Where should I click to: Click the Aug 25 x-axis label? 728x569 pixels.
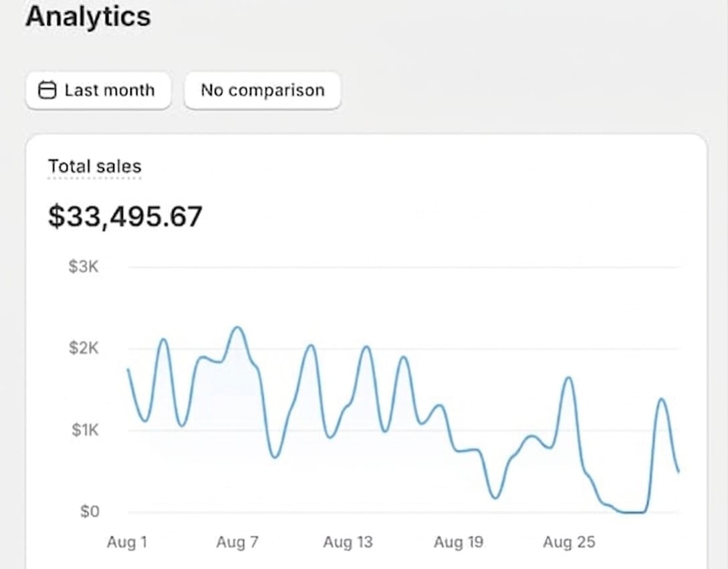[568, 542]
